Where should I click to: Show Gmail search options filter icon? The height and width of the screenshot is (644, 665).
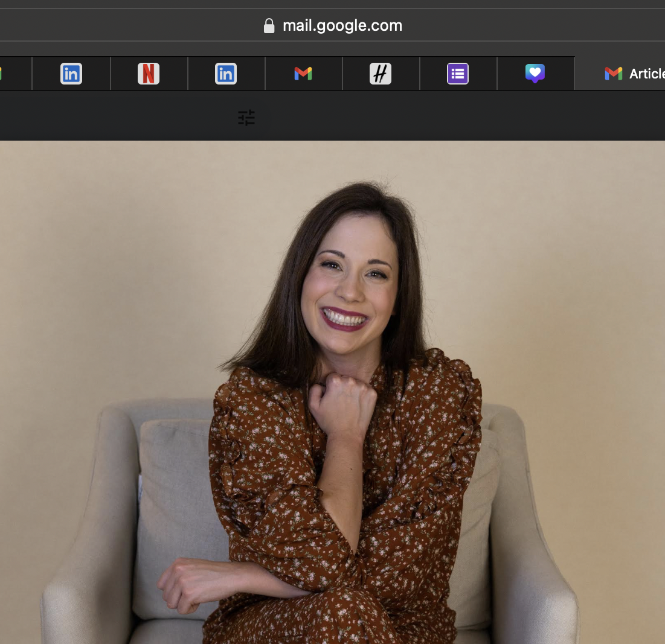(x=246, y=118)
